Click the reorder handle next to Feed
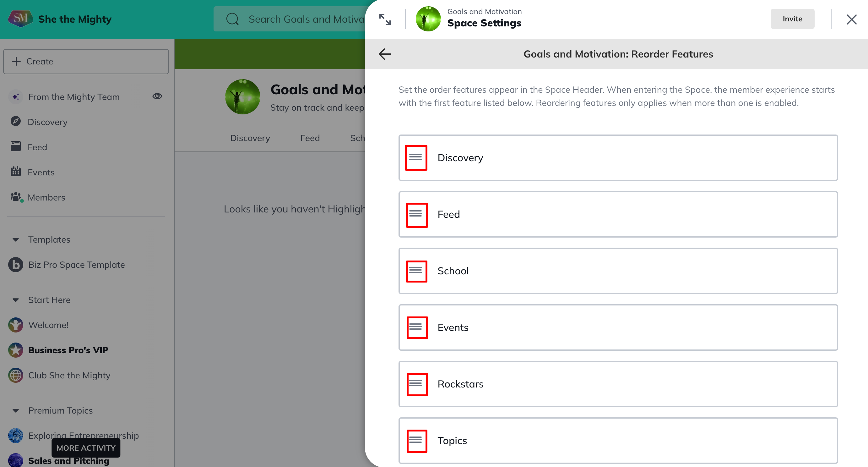The width and height of the screenshot is (868, 467). coord(416,214)
